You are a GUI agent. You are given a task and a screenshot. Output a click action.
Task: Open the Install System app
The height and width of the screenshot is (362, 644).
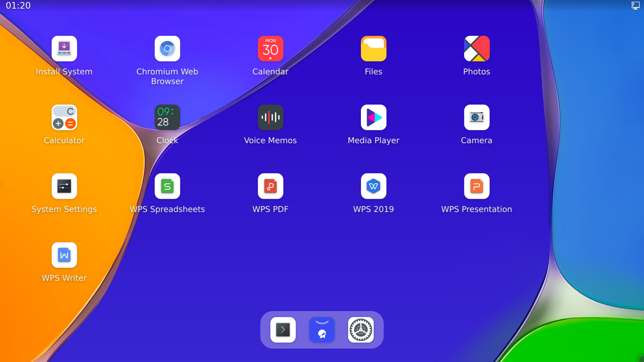pyautogui.click(x=64, y=49)
